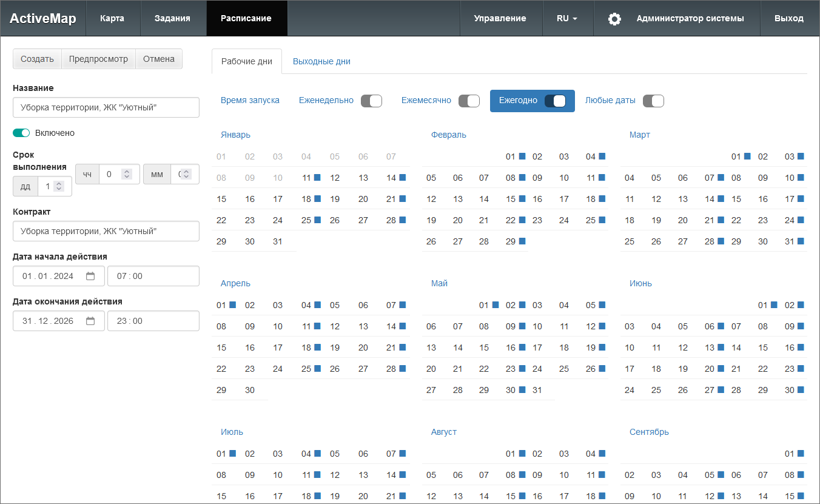Click the end time 23:00 field

tap(153, 321)
